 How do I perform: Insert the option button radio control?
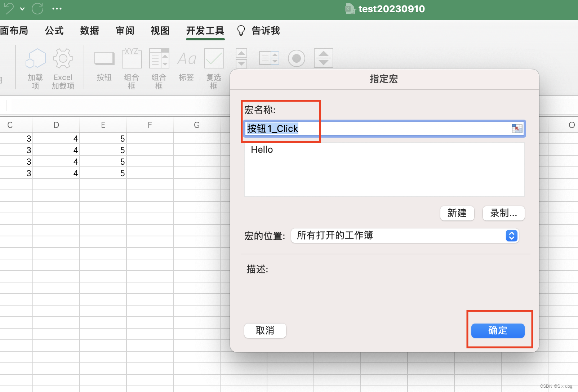(297, 58)
